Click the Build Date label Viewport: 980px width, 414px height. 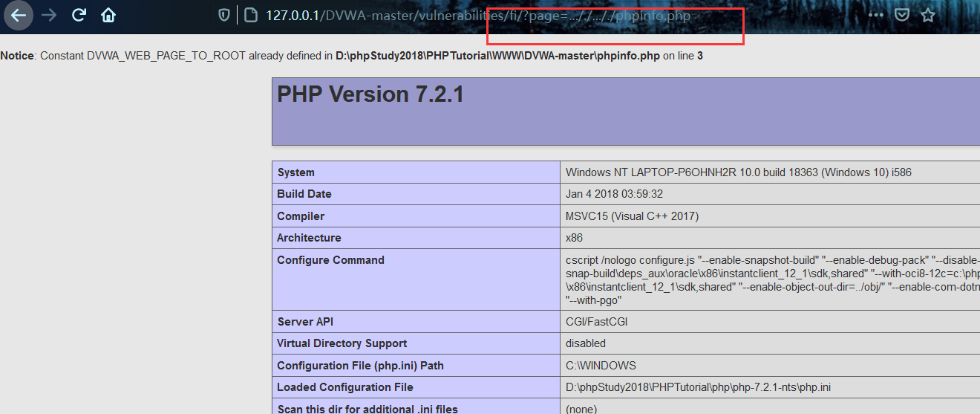click(304, 194)
